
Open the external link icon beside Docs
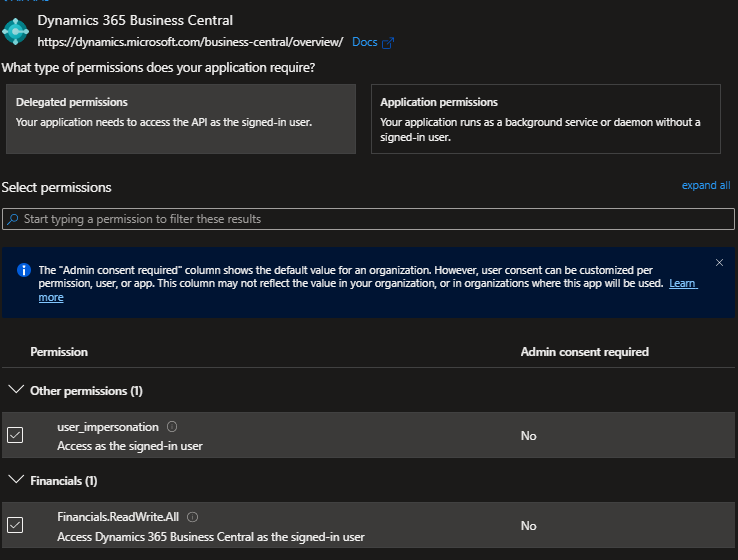(x=388, y=43)
